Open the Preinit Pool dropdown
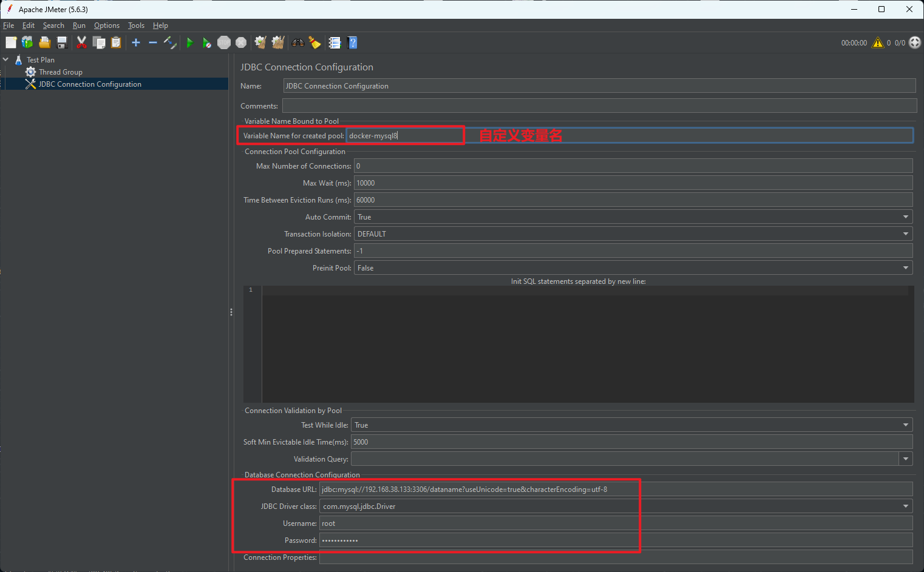The image size is (924, 572). point(633,268)
